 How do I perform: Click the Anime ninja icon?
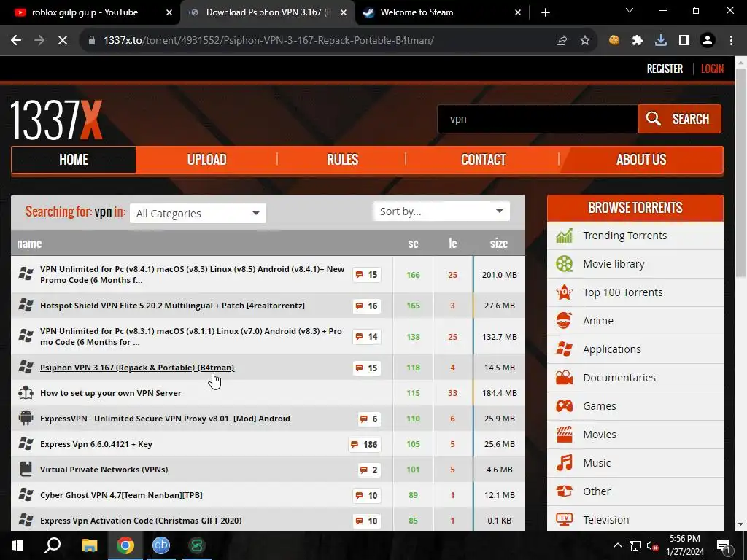point(565,321)
